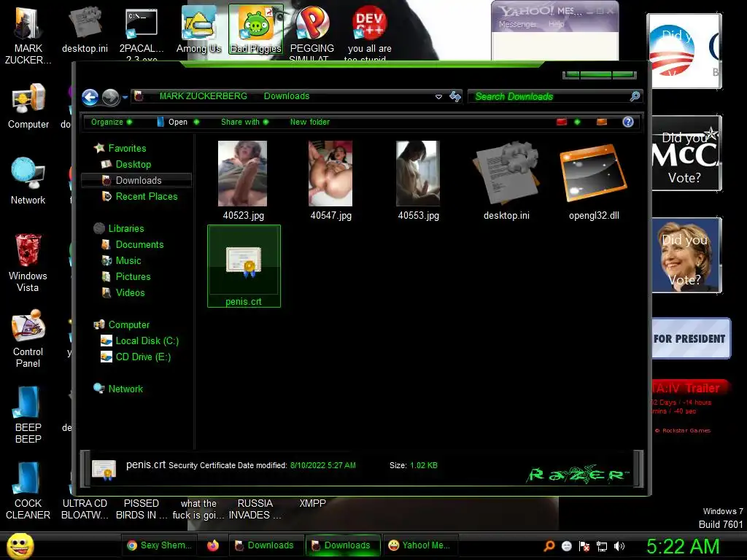Open the Among Us desktop shortcut
This screenshot has width=747, height=560.
(x=198, y=31)
